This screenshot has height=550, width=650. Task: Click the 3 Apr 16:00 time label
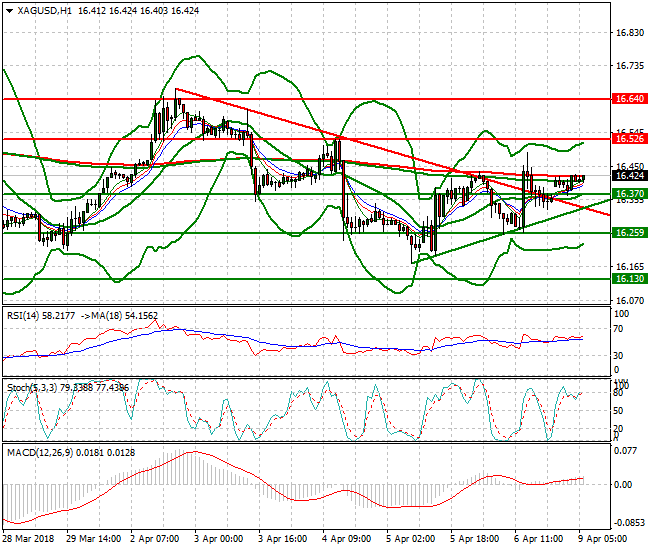(282, 539)
